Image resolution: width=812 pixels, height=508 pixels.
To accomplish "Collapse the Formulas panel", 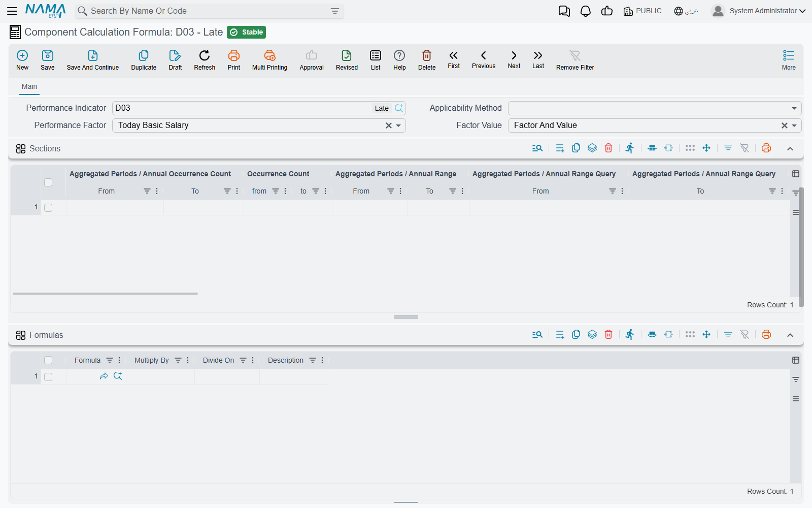I will (790, 335).
